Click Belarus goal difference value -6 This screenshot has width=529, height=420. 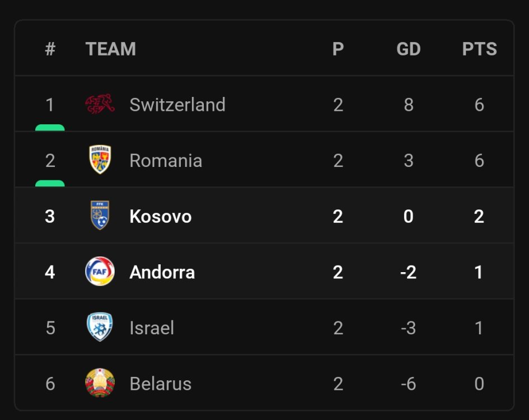(x=408, y=384)
